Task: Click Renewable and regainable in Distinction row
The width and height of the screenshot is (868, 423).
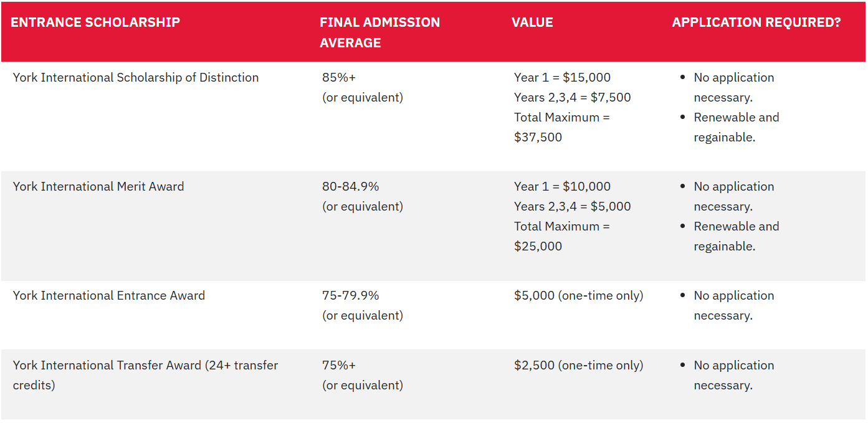Action: click(x=736, y=127)
